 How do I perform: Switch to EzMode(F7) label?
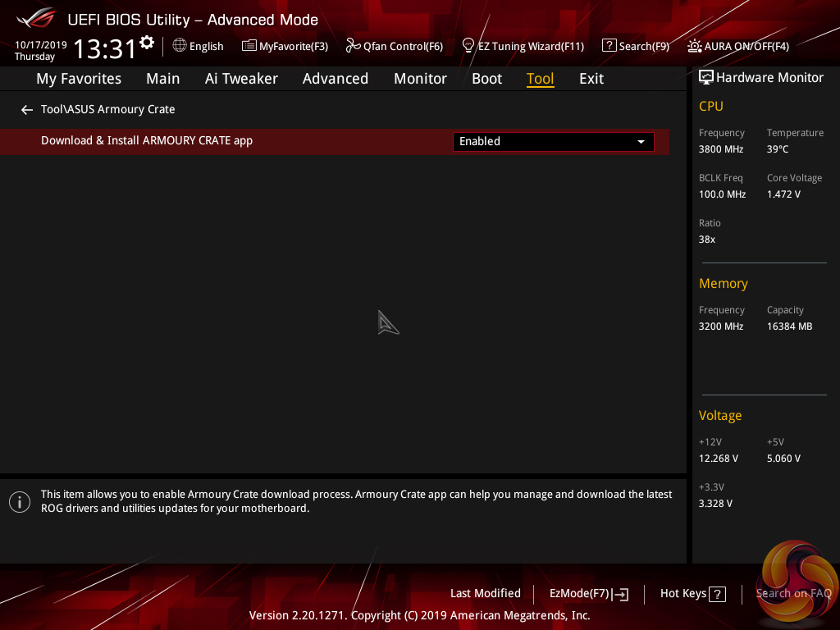click(580, 594)
